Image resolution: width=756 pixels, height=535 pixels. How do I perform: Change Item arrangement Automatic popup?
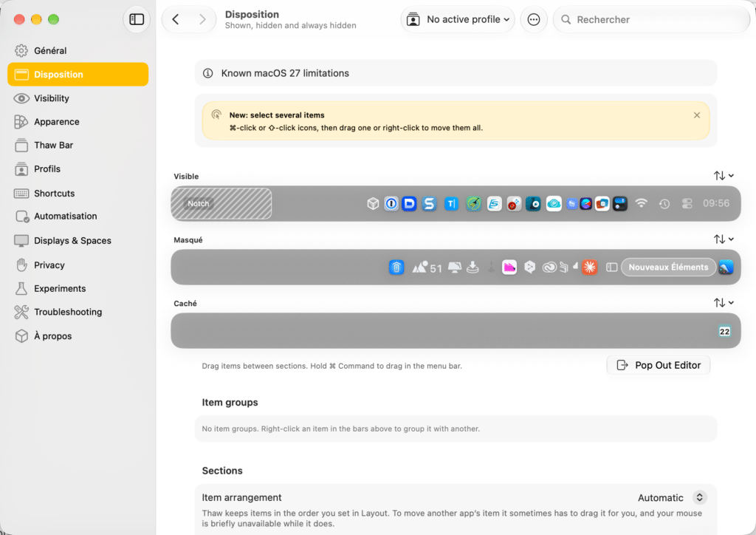pyautogui.click(x=673, y=497)
